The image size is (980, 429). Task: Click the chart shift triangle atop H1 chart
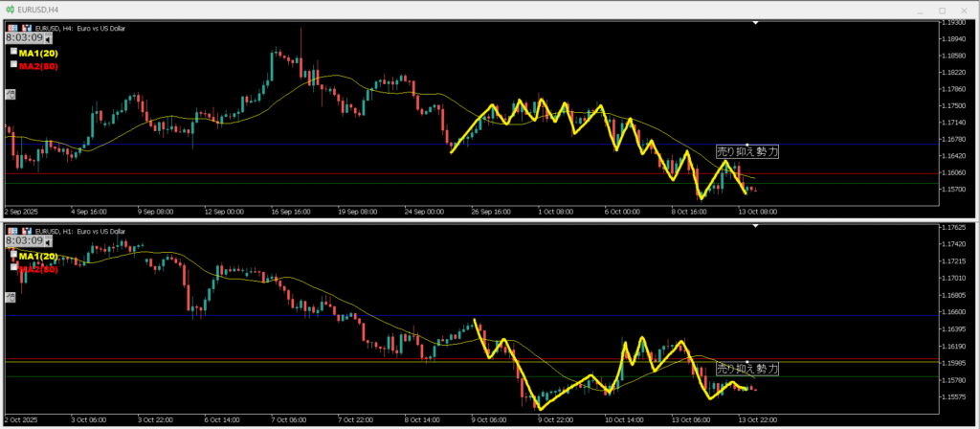pos(755,225)
